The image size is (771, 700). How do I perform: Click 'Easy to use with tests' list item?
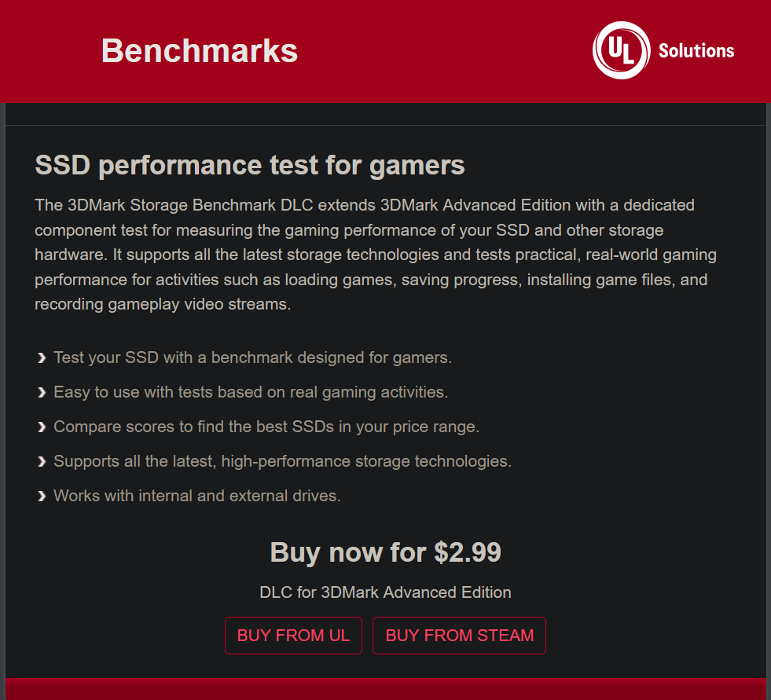(x=251, y=392)
